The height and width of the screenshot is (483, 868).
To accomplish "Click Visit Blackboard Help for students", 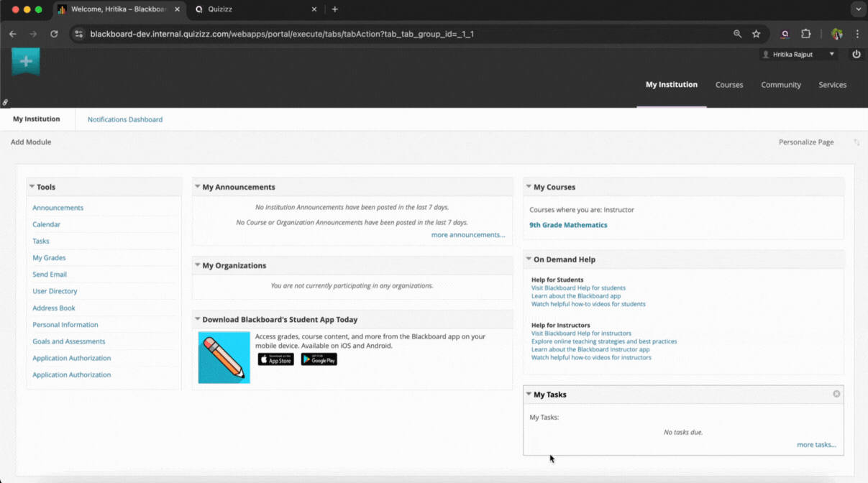I will (578, 288).
